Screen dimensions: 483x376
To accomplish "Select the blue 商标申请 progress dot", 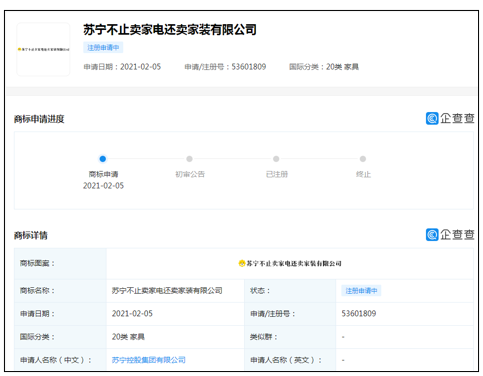I will [x=103, y=159].
